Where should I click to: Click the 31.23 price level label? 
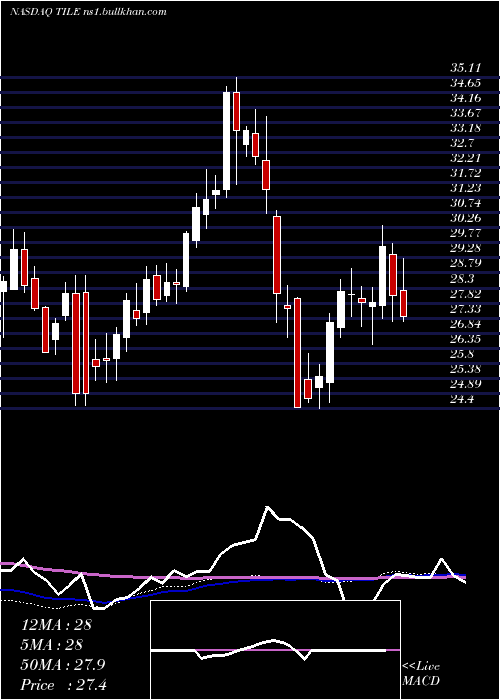(x=465, y=188)
